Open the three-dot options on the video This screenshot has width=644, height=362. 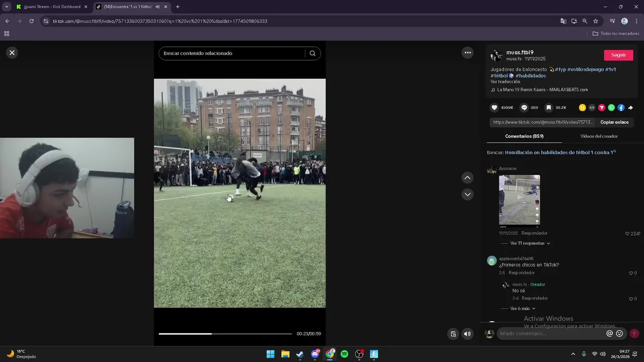467,52
